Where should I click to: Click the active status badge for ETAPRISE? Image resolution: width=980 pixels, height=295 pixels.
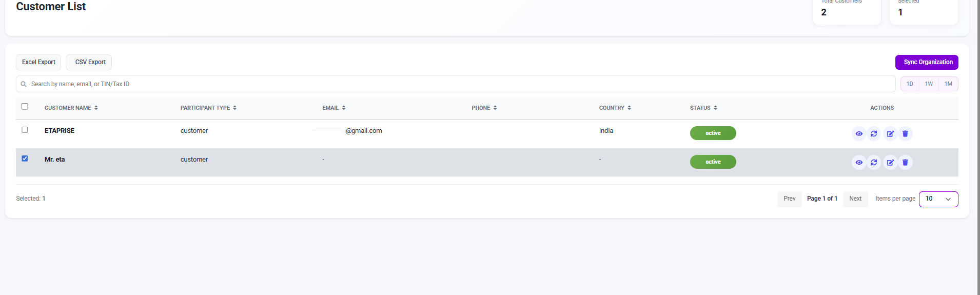713,133
